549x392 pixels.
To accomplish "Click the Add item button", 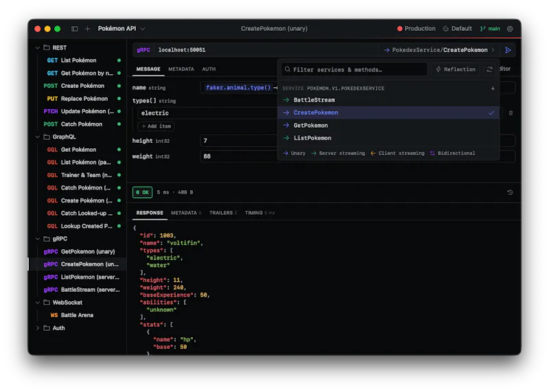I will point(156,126).
